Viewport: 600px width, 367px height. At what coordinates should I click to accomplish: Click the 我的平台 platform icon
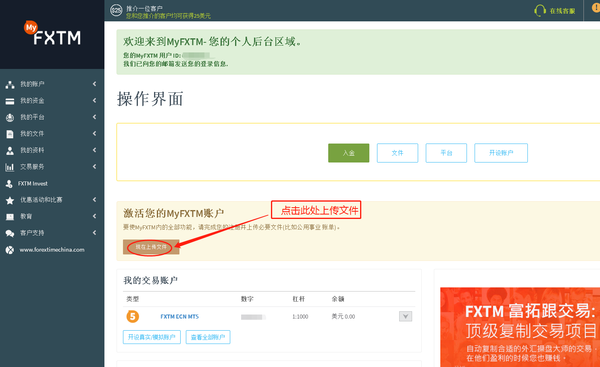click(x=10, y=117)
